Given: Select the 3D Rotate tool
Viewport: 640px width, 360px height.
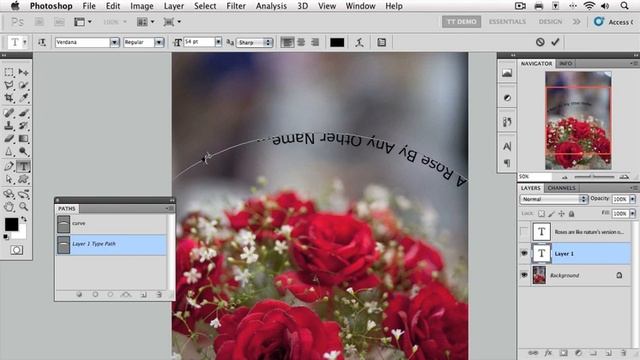Looking at the screenshot, I should [9, 194].
